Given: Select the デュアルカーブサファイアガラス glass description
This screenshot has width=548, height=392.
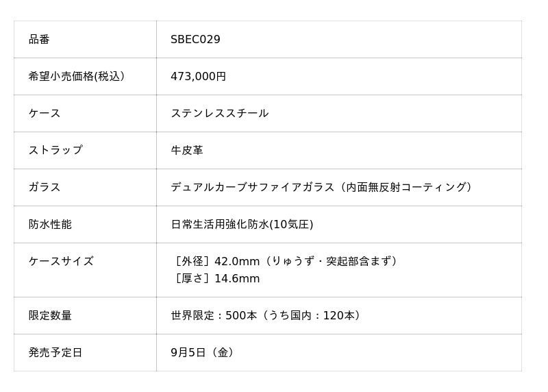Looking at the screenshot, I should click(x=253, y=188).
